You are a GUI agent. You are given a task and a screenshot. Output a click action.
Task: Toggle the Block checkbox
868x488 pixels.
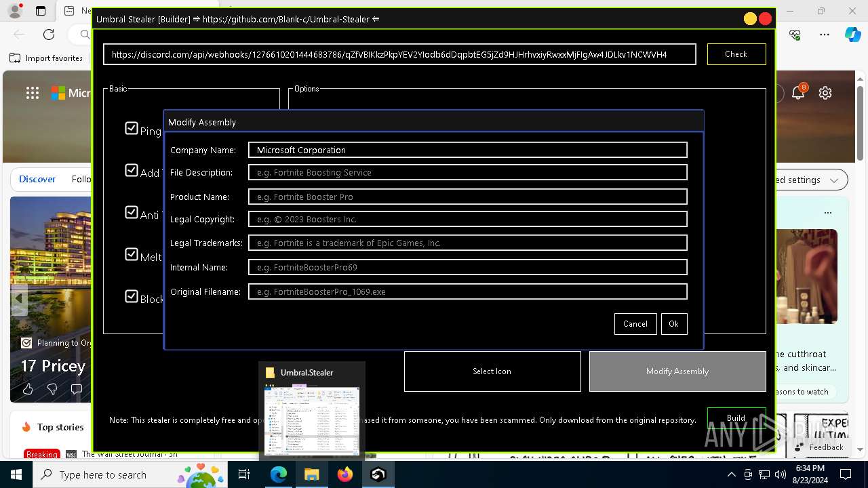pyautogui.click(x=132, y=296)
